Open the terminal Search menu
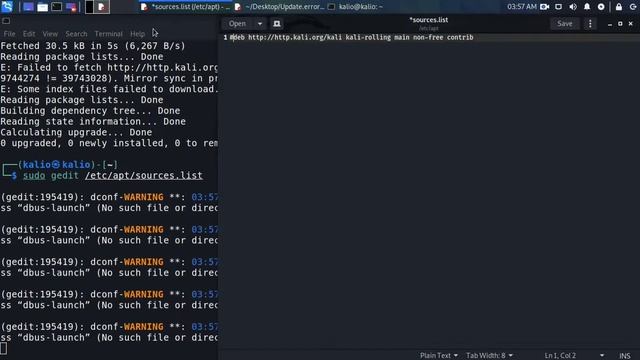 point(76,34)
